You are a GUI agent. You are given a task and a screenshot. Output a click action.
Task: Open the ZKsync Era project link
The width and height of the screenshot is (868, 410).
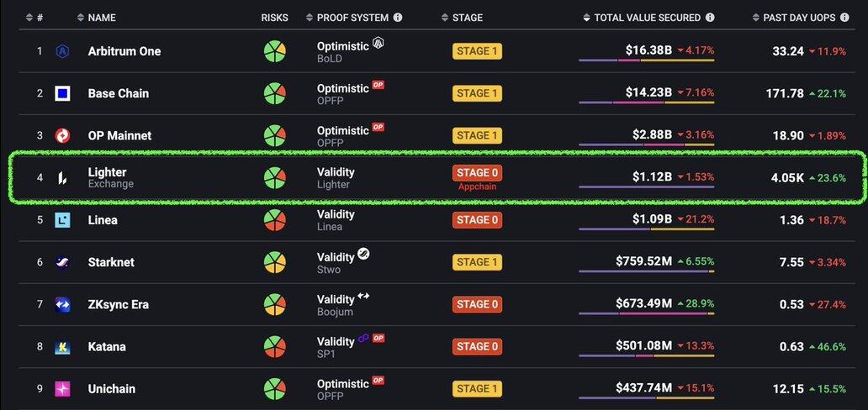118,304
